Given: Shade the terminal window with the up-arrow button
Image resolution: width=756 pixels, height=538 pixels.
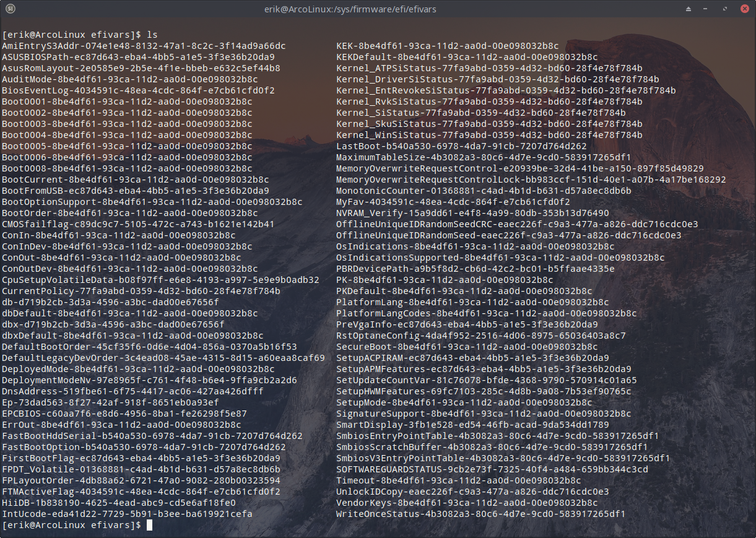Looking at the screenshot, I should pos(689,9).
